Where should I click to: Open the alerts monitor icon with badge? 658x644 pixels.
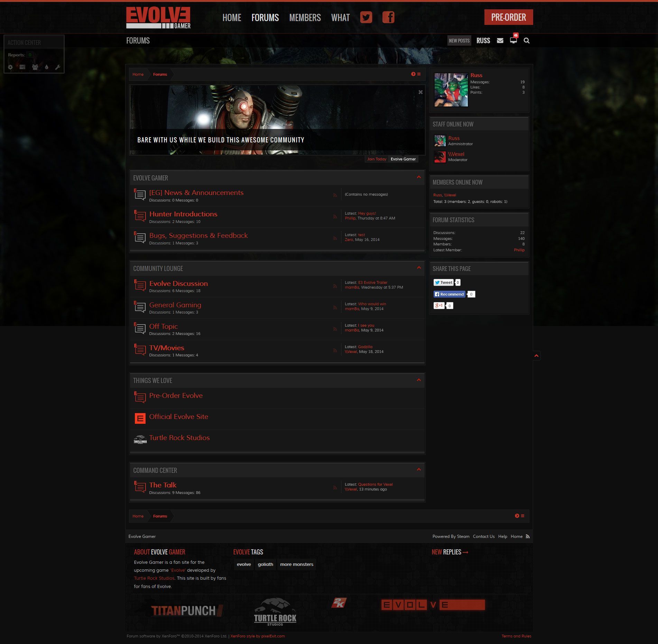tap(513, 40)
